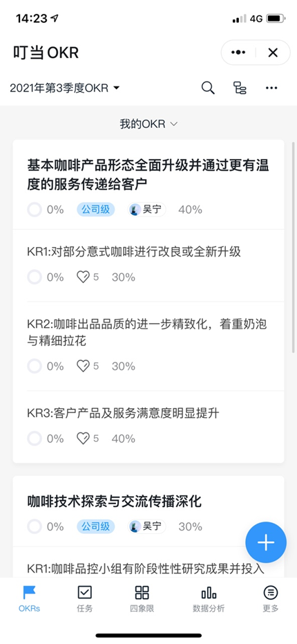Open the three-dot options beside the tree icon
Screen dimensions: 297x644
click(271, 88)
